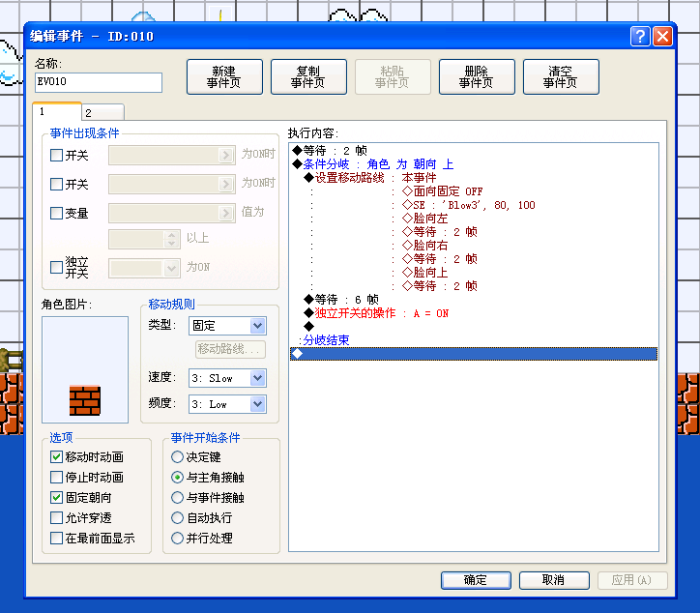Select 与主角接触 start condition
700x613 pixels.
point(177,478)
